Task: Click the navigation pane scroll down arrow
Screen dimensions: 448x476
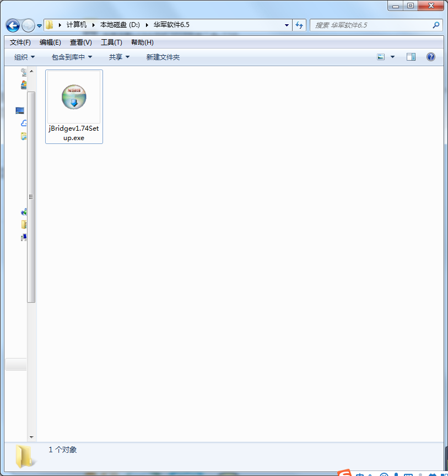Action: [x=31, y=437]
